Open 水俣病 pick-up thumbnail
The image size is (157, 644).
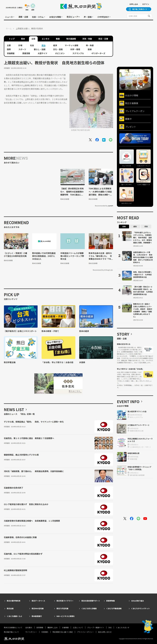click(x=96, y=348)
